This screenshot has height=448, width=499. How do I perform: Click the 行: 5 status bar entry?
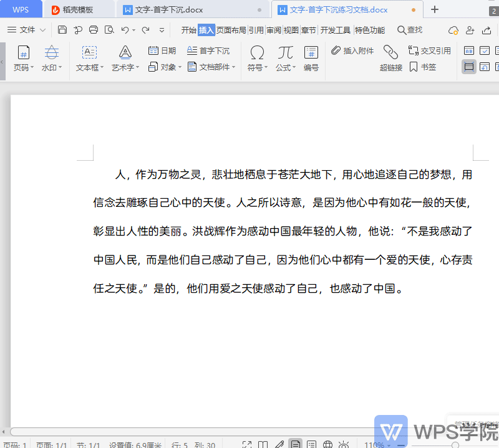pos(180,445)
